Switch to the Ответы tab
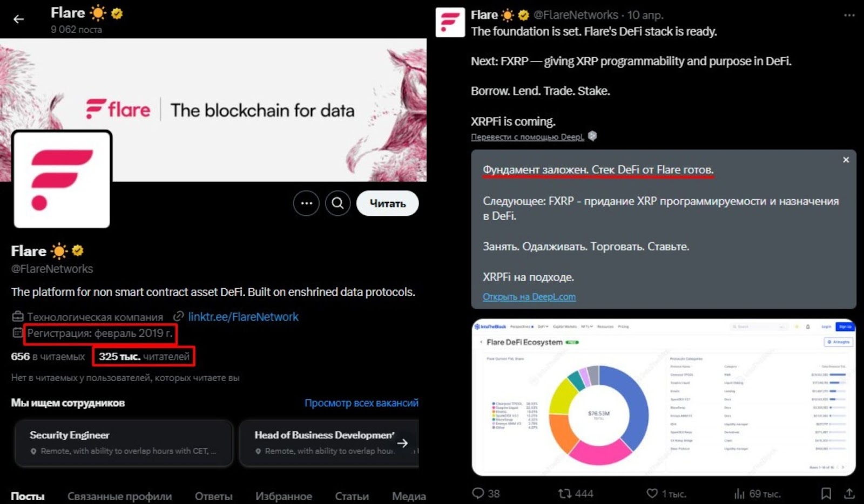The width and height of the screenshot is (864, 504). 213,496
